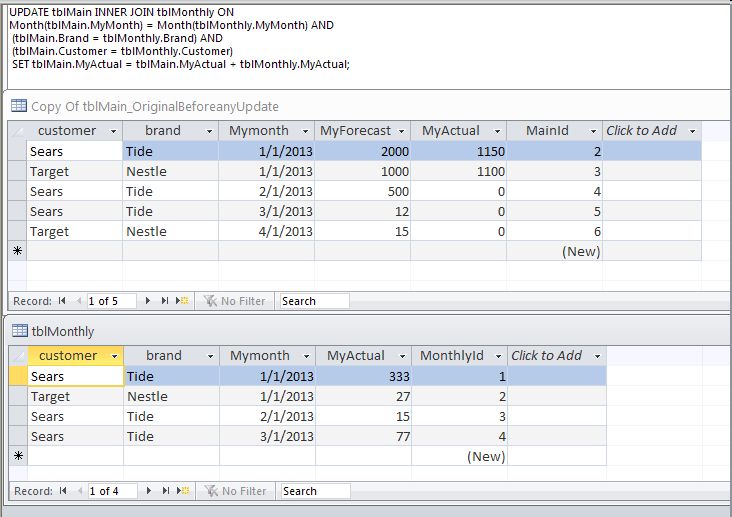Click No Filter button in tblMonthly navigator
This screenshot has width=732, height=517.
(235, 491)
